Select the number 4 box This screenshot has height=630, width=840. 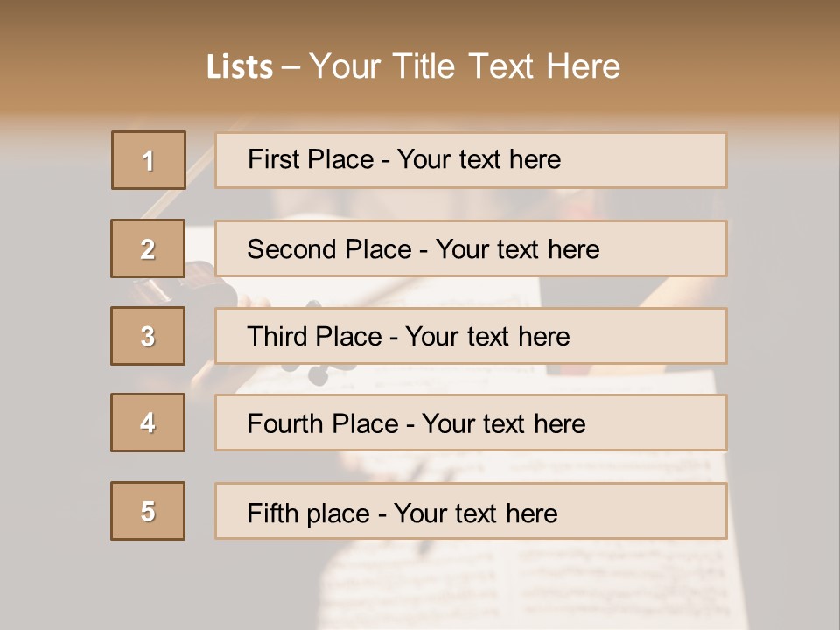coord(148,423)
